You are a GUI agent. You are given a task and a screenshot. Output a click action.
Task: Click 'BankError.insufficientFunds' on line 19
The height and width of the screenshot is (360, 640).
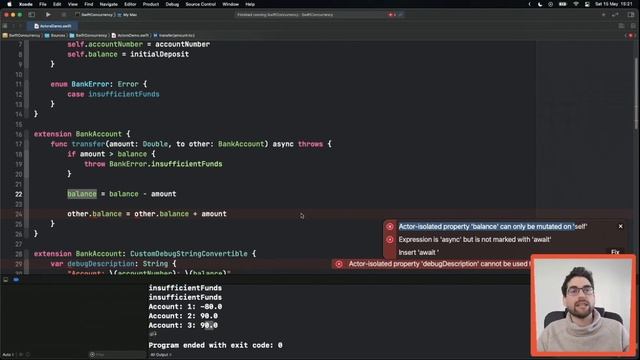coord(166,164)
